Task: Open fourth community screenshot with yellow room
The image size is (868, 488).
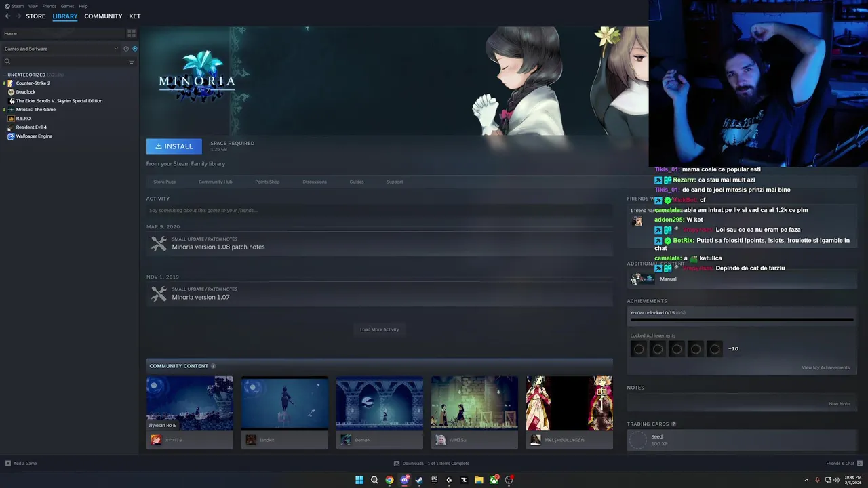Action: coord(475,403)
